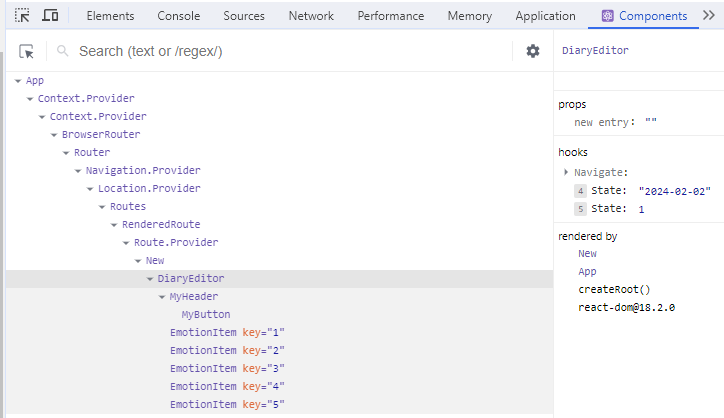Collapse the MyHeader component node

coord(163,297)
